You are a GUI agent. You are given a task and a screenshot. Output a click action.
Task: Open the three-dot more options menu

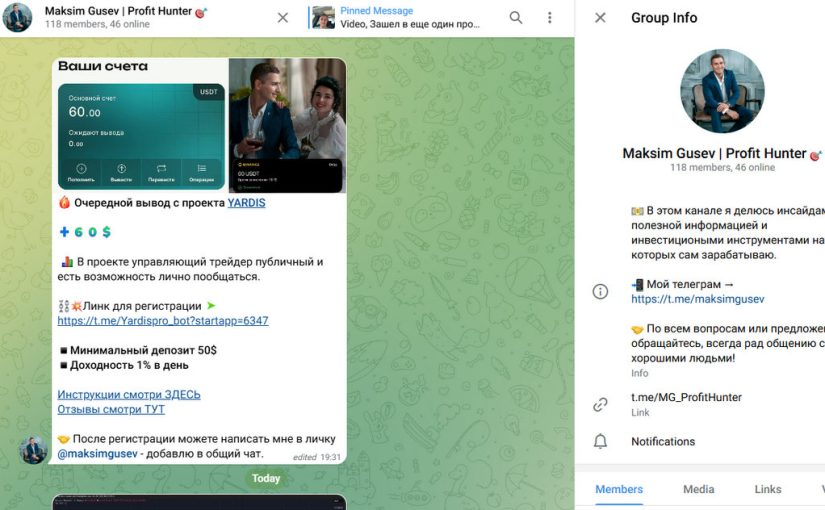pyautogui.click(x=549, y=17)
